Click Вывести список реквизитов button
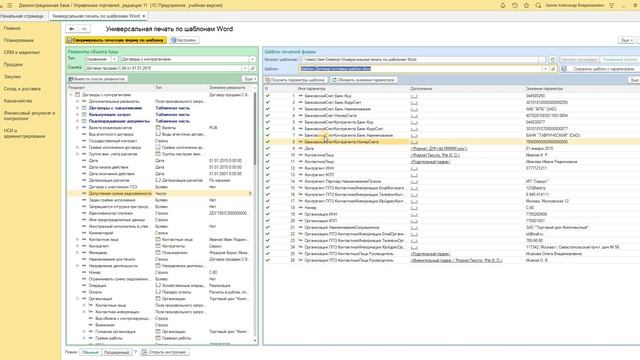The image size is (640, 360). [97, 79]
